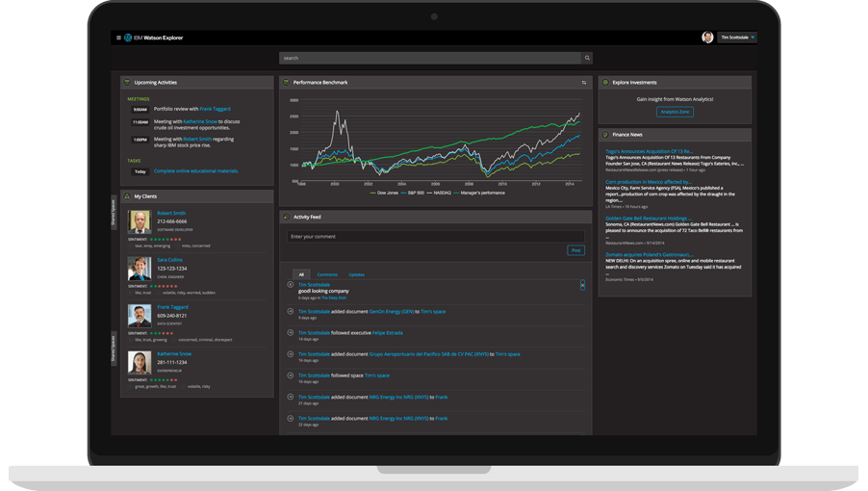
Task: Delete the 'goodl looking company' comment
Action: click(582, 285)
